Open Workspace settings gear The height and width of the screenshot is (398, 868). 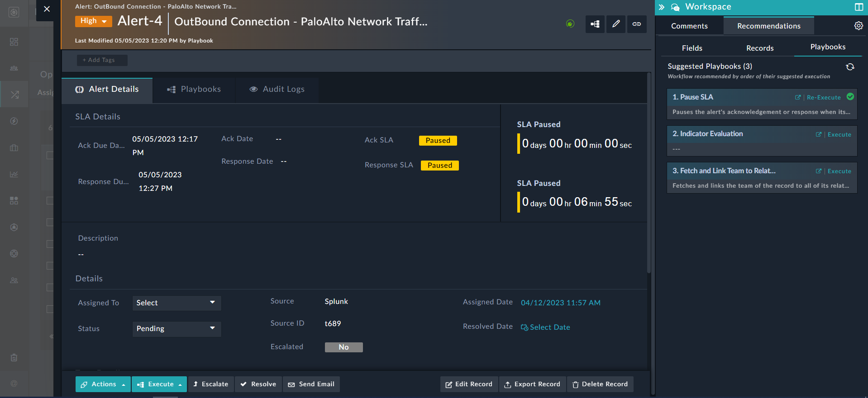858,26
